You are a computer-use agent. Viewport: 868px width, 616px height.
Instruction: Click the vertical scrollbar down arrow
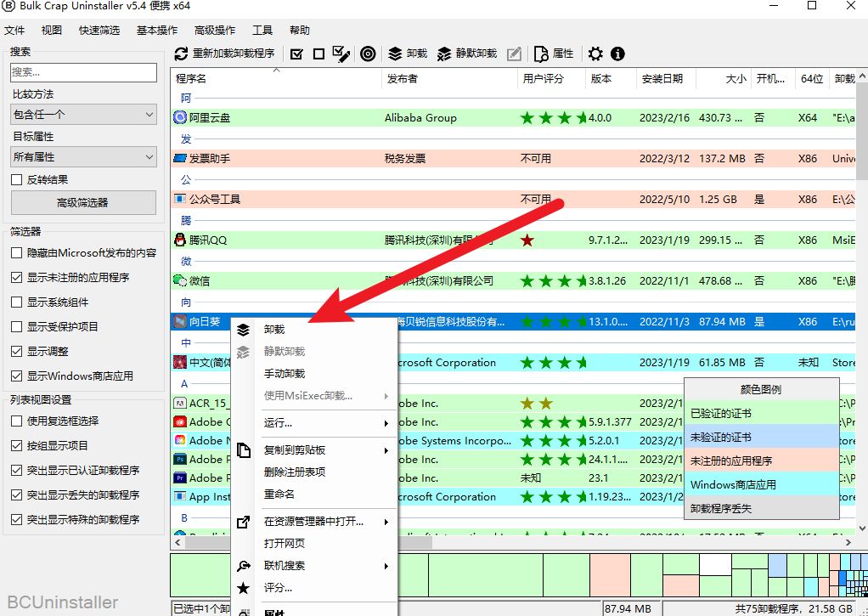(x=862, y=528)
